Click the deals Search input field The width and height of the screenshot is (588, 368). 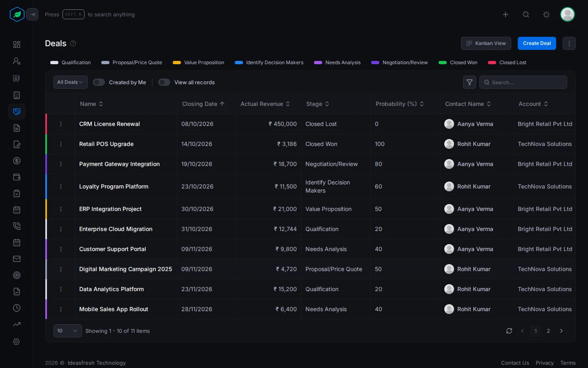click(x=523, y=82)
